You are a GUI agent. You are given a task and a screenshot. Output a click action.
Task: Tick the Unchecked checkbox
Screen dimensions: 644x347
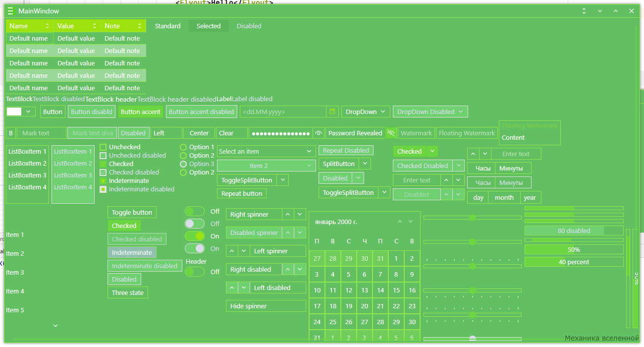(103, 147)
